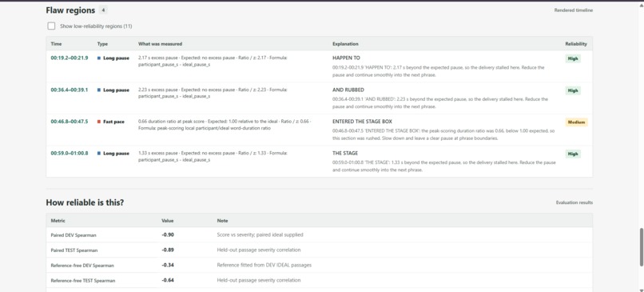Click Paired DEV Spearman metric row
The width and height of the screenshot is (644, 292).
coord(319,235)
